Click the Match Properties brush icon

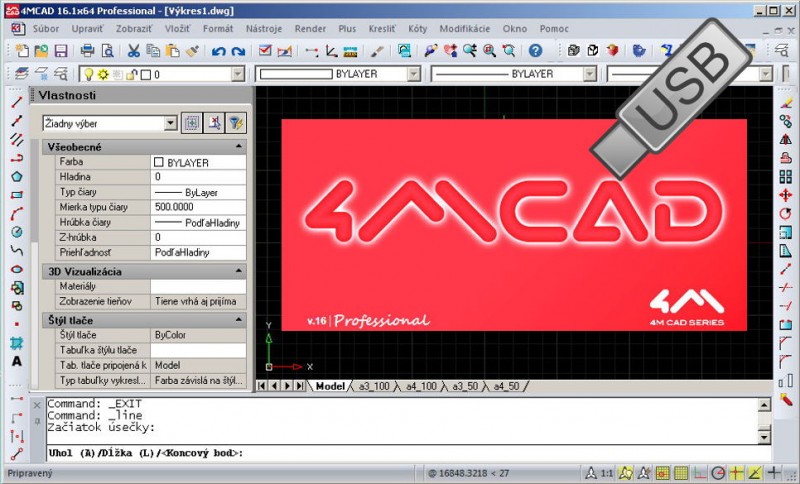[192, 50]
